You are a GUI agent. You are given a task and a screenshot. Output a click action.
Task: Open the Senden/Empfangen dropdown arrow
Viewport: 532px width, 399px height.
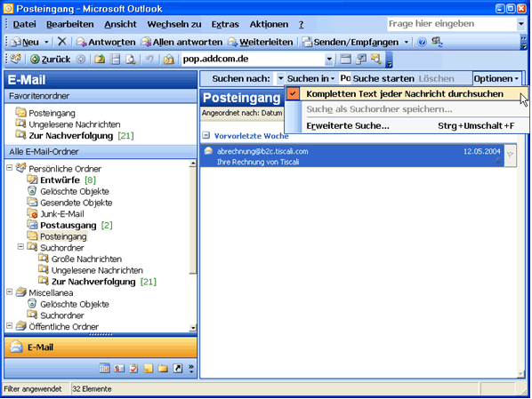pos(406,42)
